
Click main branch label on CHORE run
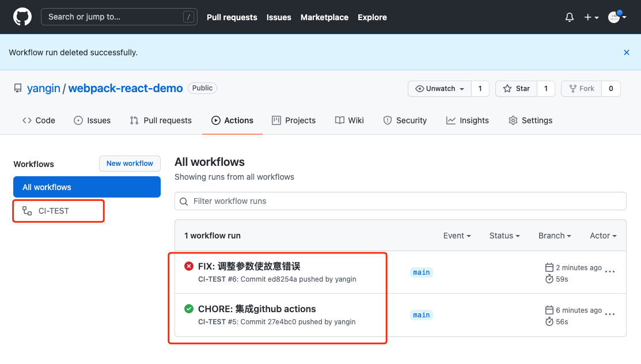point(422,315)
